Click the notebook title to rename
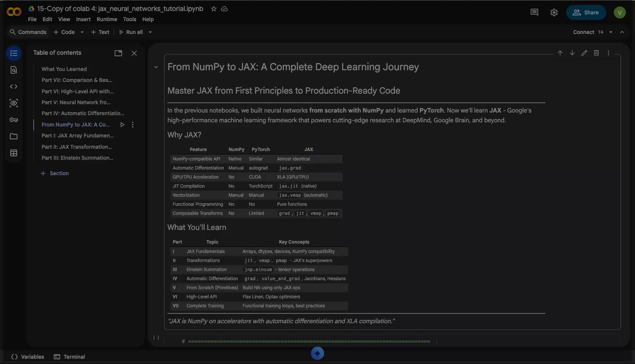The width and height of the screenshot is (635, 364). (120, 9)
